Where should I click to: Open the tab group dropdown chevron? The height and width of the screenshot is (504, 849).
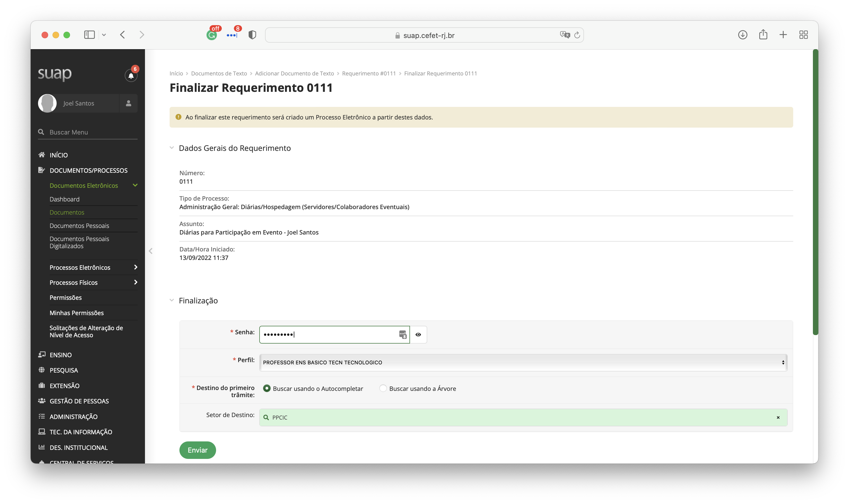point(104,35)
